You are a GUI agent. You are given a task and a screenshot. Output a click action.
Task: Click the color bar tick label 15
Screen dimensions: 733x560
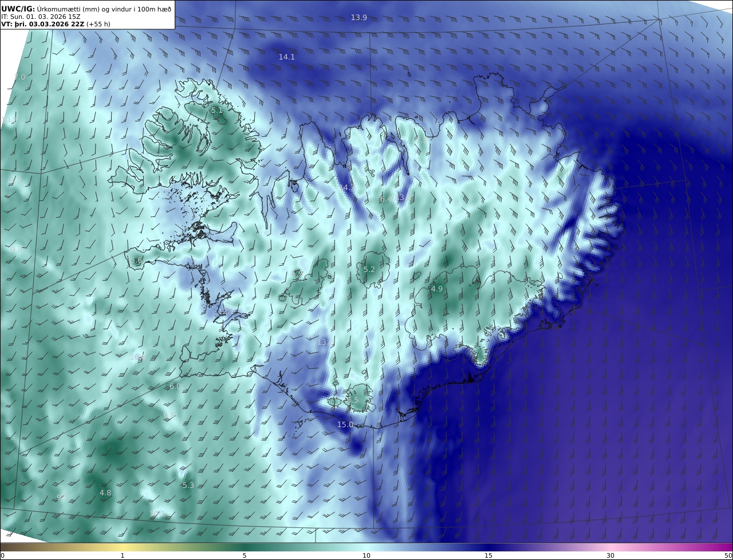488,555
